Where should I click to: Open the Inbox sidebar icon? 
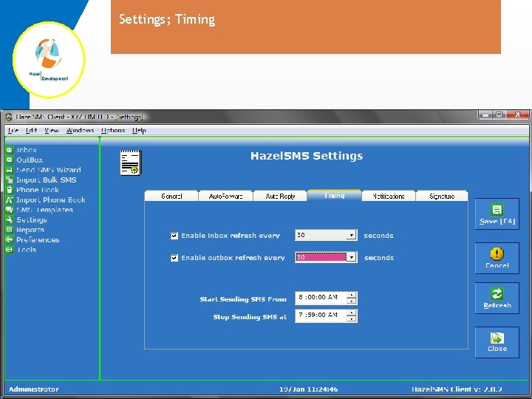click(x=10, y=149)
